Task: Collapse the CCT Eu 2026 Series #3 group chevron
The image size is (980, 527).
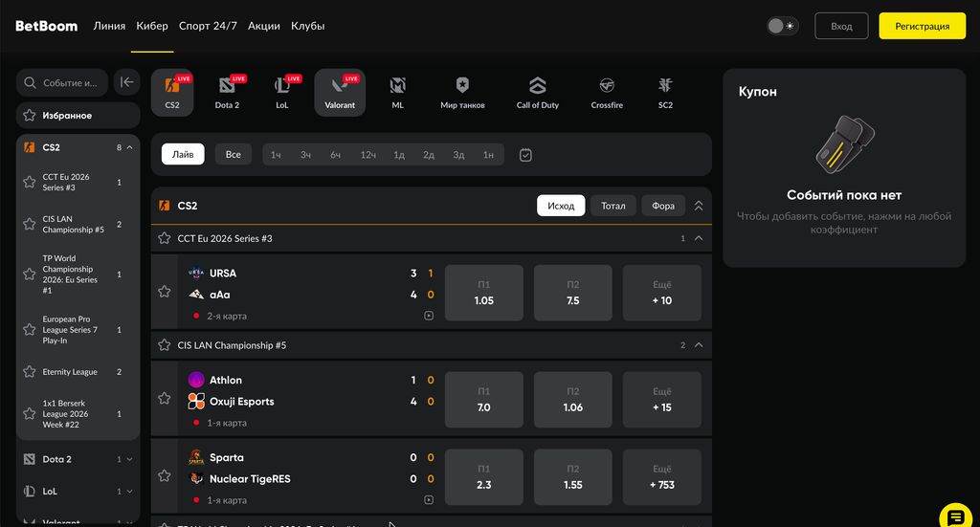Action: 699,238
